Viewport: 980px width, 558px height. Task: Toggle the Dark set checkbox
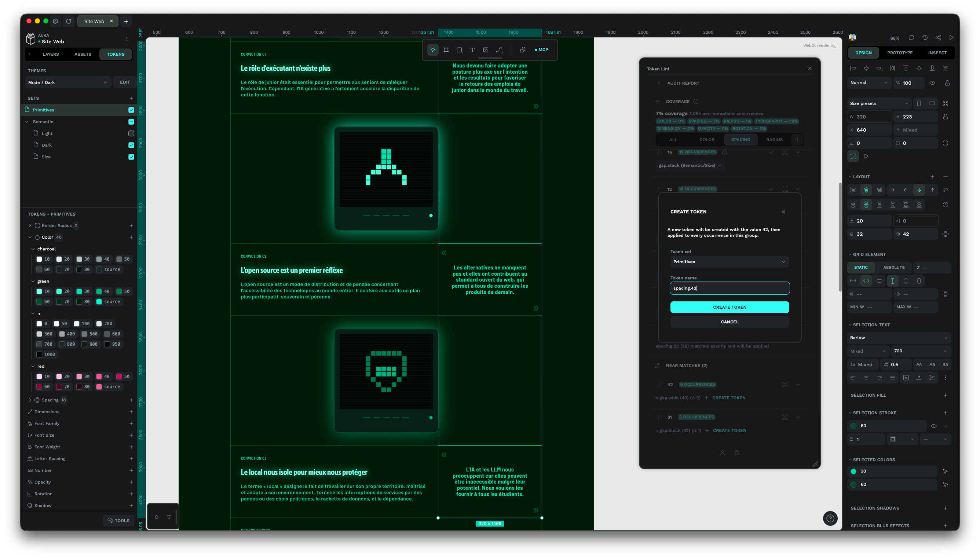click(x=131, y=145)
